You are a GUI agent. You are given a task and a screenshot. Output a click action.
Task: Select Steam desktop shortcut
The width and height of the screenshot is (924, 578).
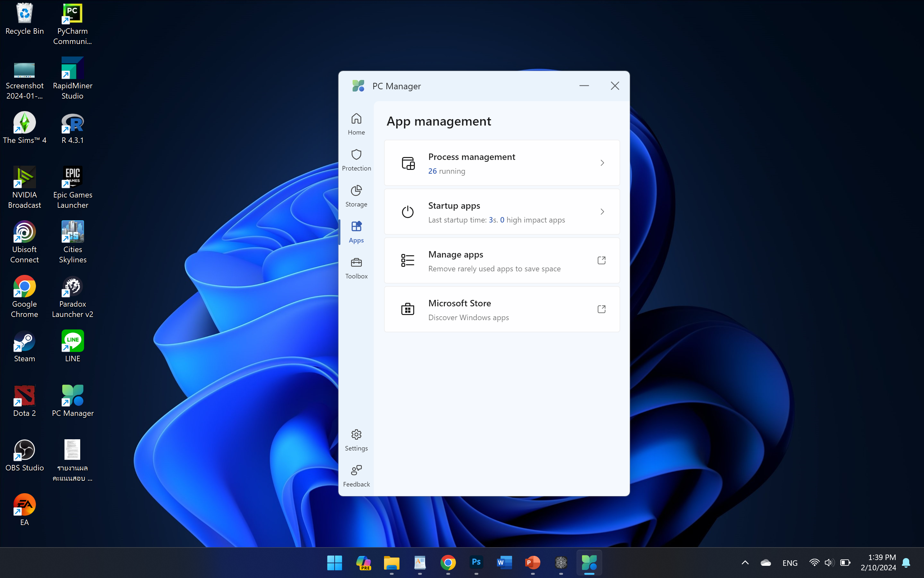[x=24, y=347]
